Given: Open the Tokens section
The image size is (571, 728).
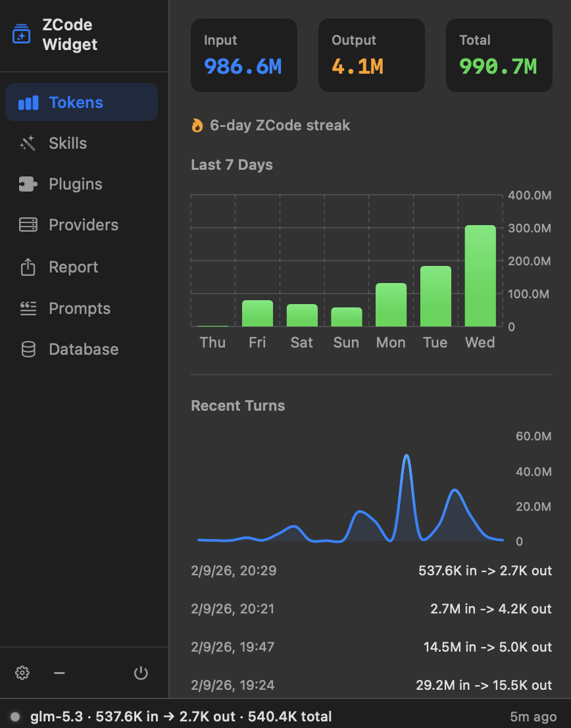Looking at the screenshot, I should [82, 102].
